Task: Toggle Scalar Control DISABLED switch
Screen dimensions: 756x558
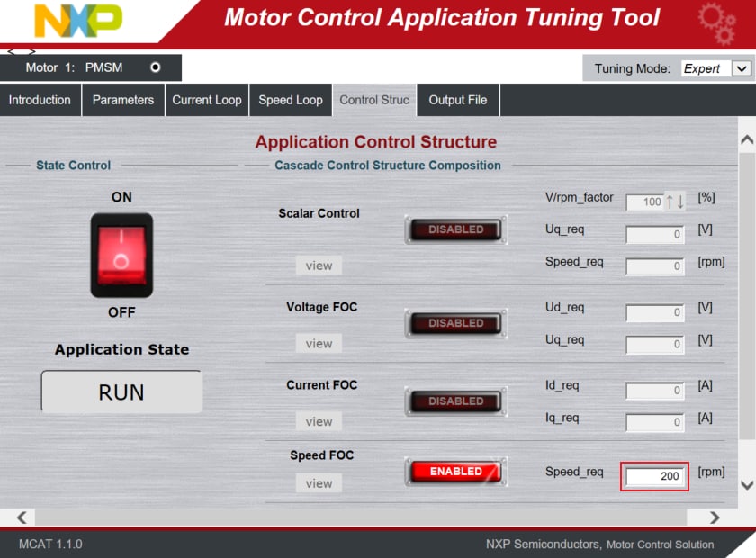Action: (x=455, y=229)
